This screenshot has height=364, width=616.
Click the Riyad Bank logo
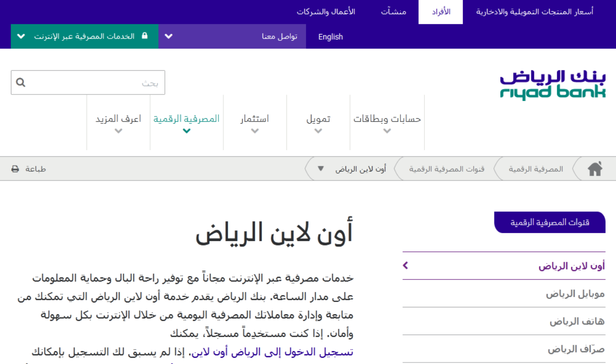pos(553,85)
